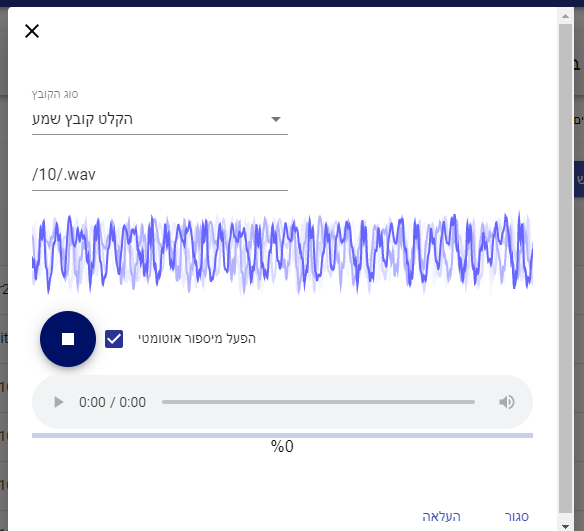Screen dimensions: 584x531
Task: Click the 0:00 / 0:00 time display
Action: (112, 402)
